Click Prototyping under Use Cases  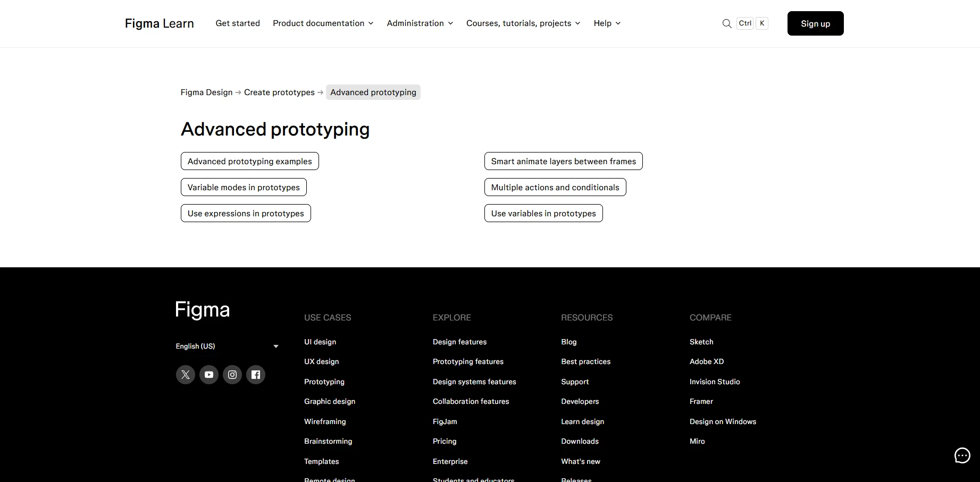click(x=324, y=382)
